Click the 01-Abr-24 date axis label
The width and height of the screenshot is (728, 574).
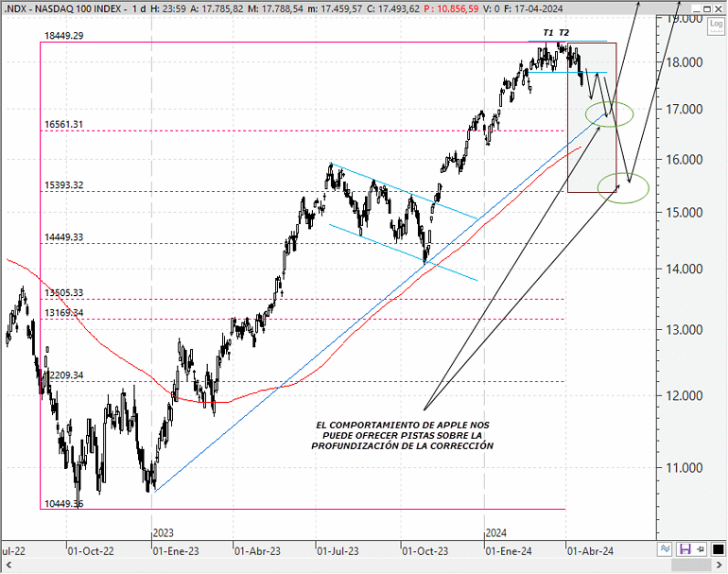pyautogui.click(x=591, y=551)
